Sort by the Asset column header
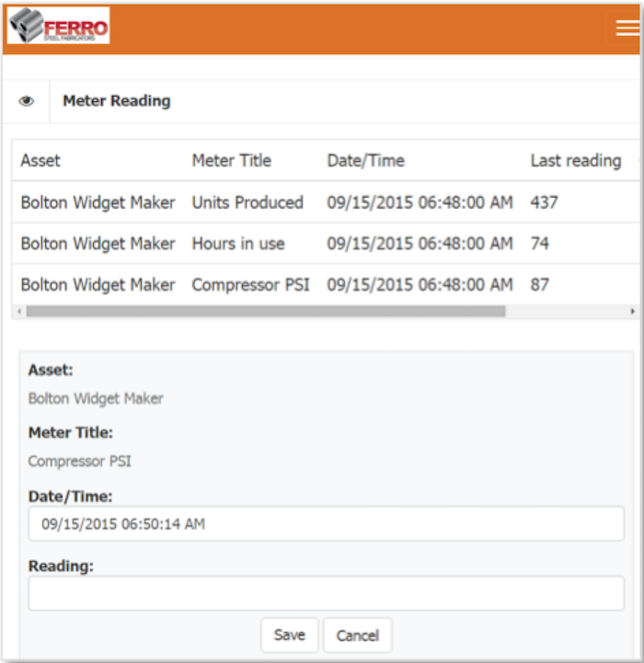The image size is (644, 663). pyautogui.click(x=40, y=160)
